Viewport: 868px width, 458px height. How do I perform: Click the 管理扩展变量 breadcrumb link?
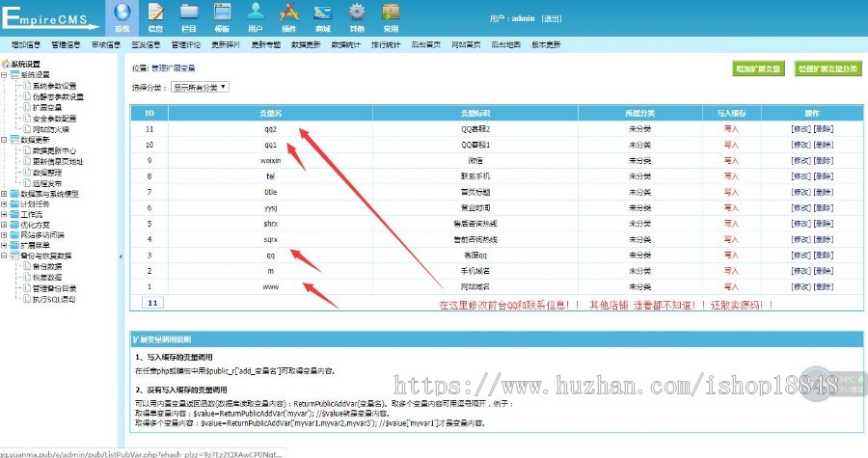[174, 68]
